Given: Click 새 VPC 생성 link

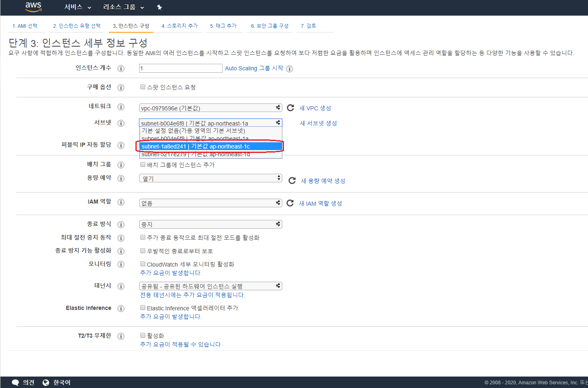Looking at the screenshot, I should [x=315, y=108].
